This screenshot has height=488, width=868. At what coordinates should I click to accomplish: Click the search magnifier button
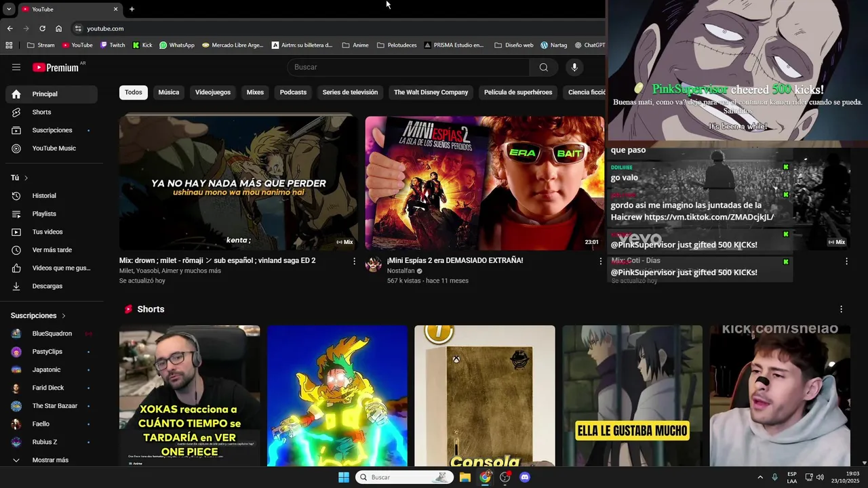point(543,67)
